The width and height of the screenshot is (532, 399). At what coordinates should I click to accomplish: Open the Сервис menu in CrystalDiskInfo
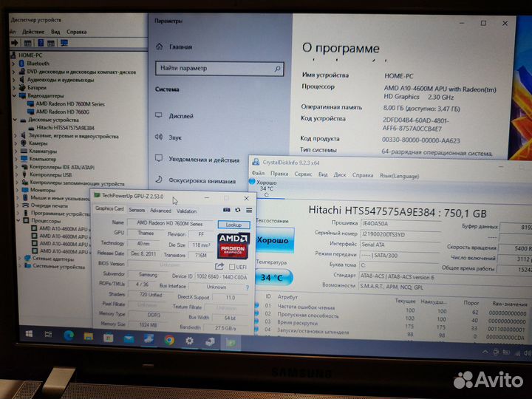point(303,175)
